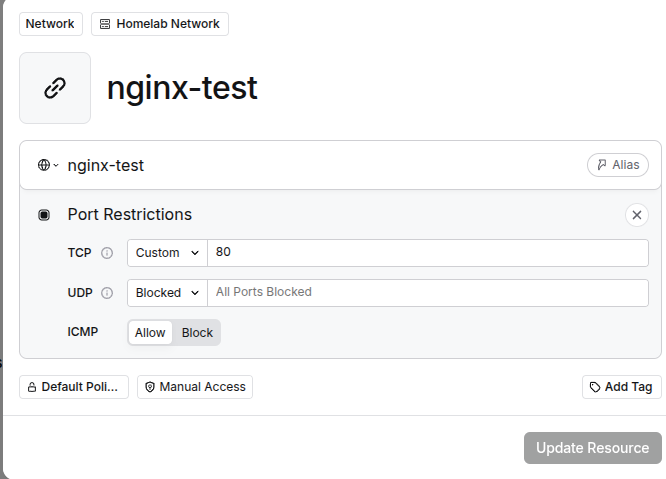
Task: Open the TCP Custom dropdown
Action: point(167,253)
